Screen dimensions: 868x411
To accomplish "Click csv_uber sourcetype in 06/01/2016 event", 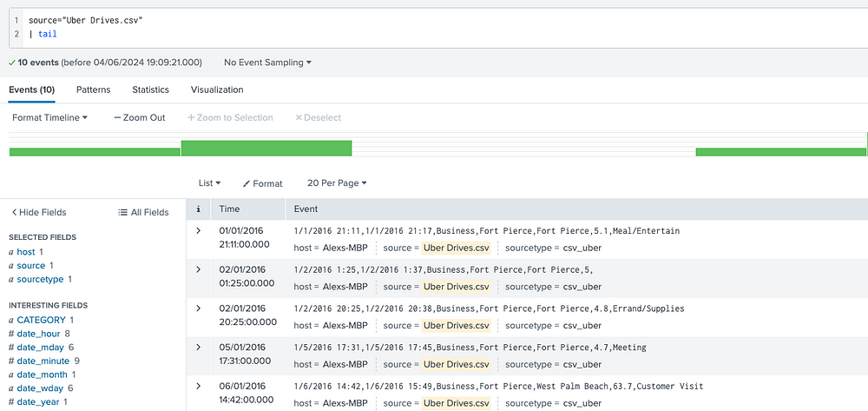I will [582, 403].
